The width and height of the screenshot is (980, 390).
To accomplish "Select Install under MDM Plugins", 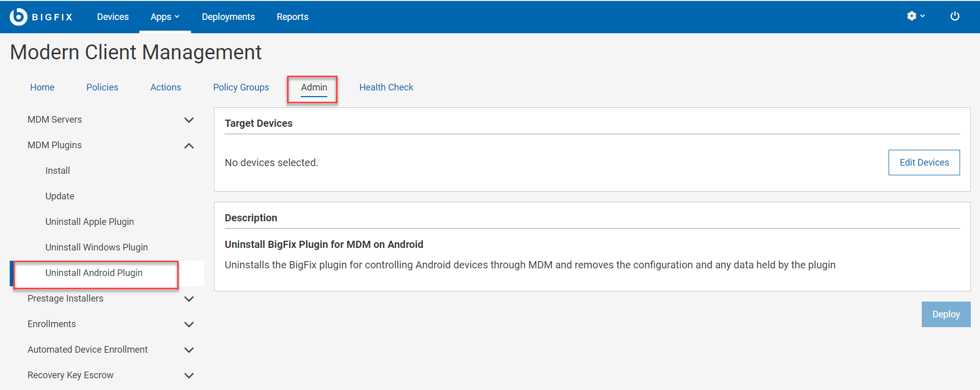I will [58, 171].
